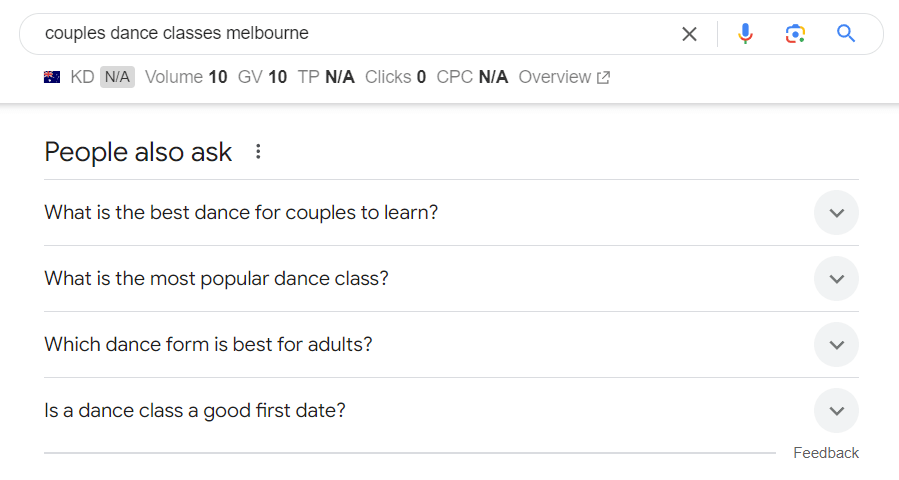
Task: Open the three-dot menu beside People also ask
Action: point(258,151)
